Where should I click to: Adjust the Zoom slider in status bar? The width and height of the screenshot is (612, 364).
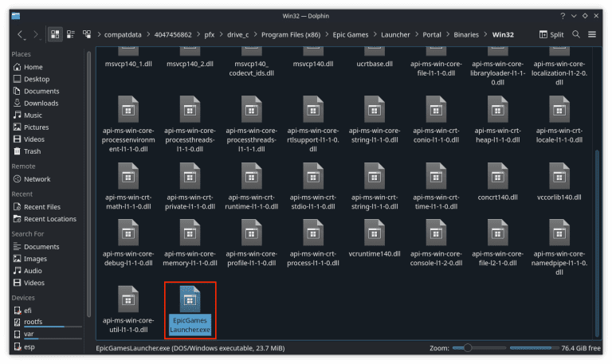479,347
